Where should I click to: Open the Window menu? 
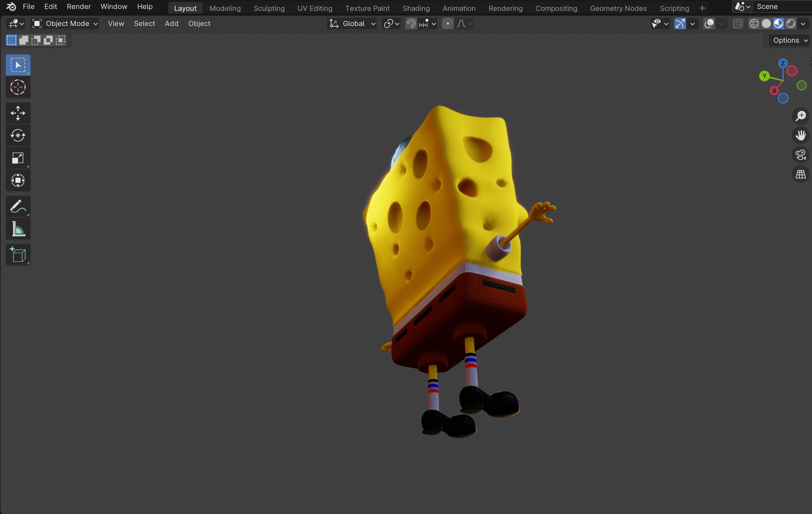click(114, 6)
